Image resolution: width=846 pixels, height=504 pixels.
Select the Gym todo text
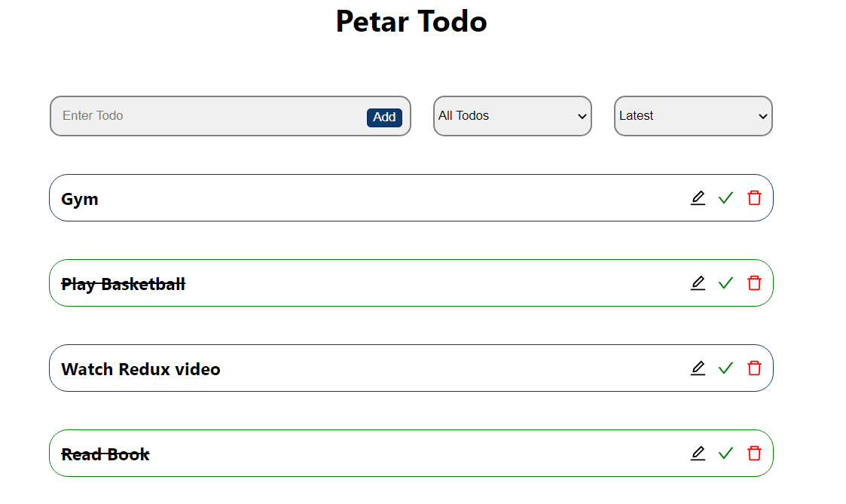tap(80, 199)
